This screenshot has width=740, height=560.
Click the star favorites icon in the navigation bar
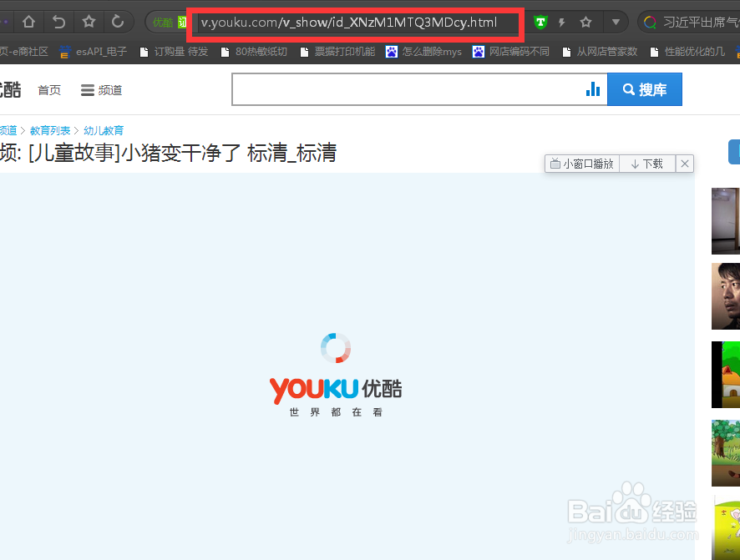(89, 21)
